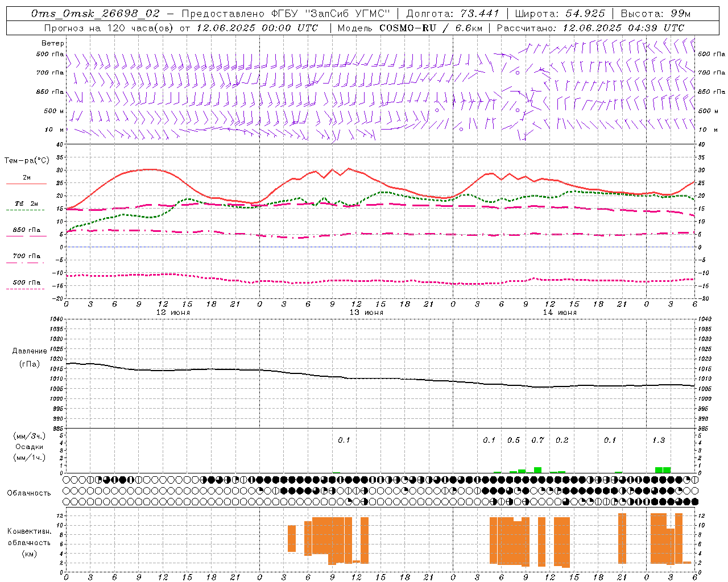Click precipitation value '0.2'
This screenshot has width=728, height=582.
562,440
